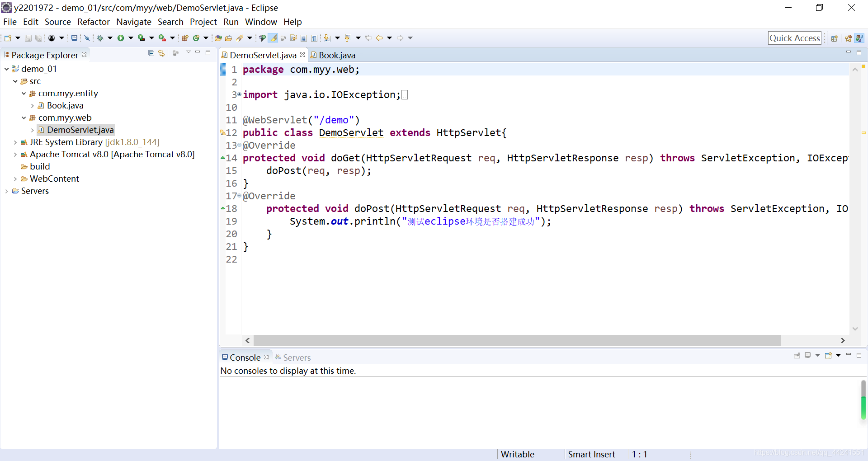Toggle fold marker at line 17
The width and height of the screenshot is (868, 461).
coord(240,196)
